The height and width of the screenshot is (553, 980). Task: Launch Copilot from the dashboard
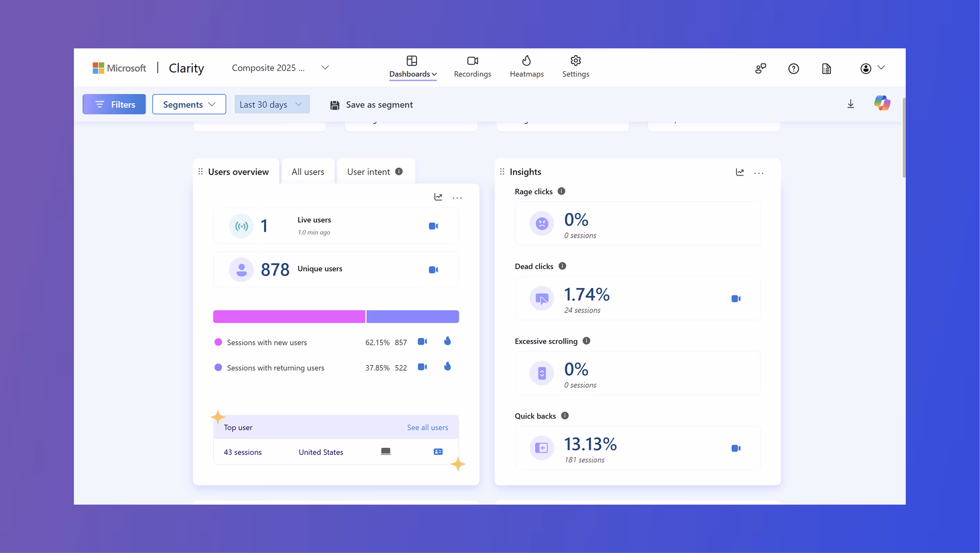pos(882,103)
